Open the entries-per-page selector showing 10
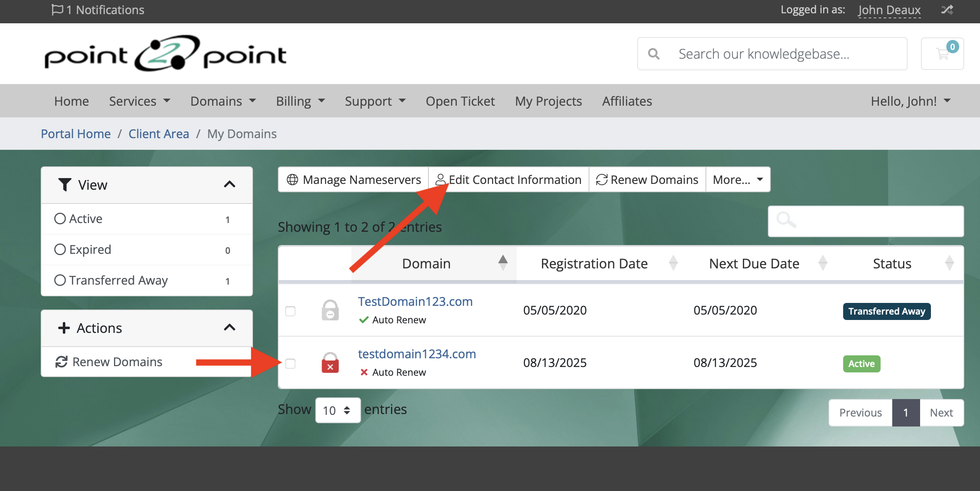 (x=337, y=411)
